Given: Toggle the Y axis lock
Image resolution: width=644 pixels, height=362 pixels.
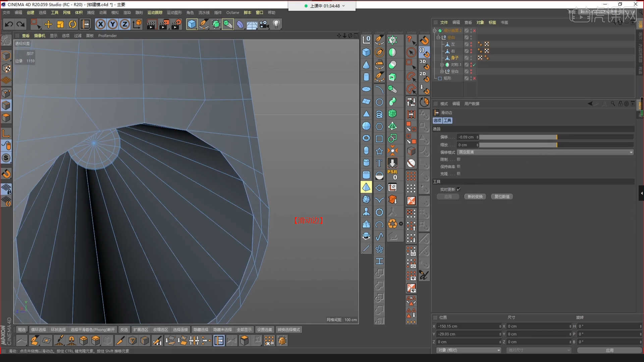Looking at the screenshot, I should (x=113, y=24).
